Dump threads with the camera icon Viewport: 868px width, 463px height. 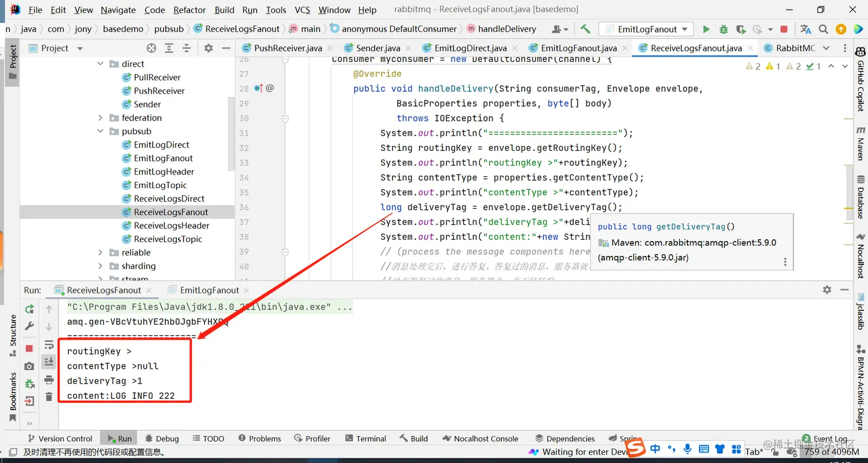(x=29, y=366)
